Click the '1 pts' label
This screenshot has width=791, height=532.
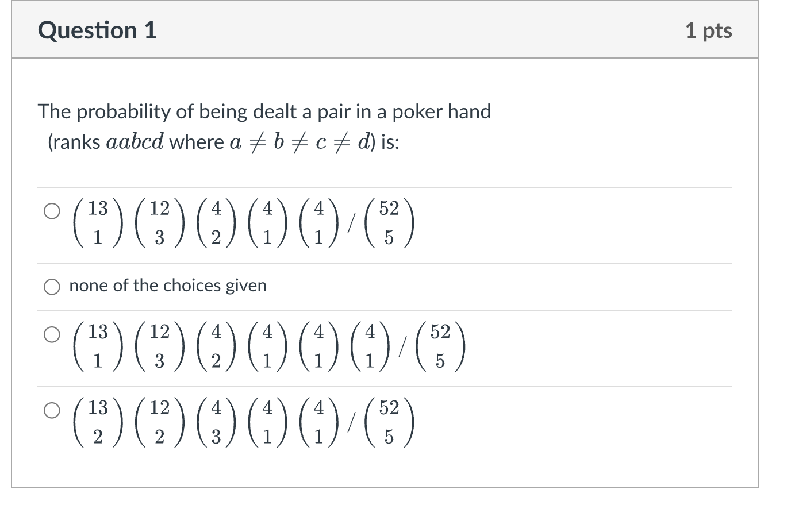click(709, 30)
